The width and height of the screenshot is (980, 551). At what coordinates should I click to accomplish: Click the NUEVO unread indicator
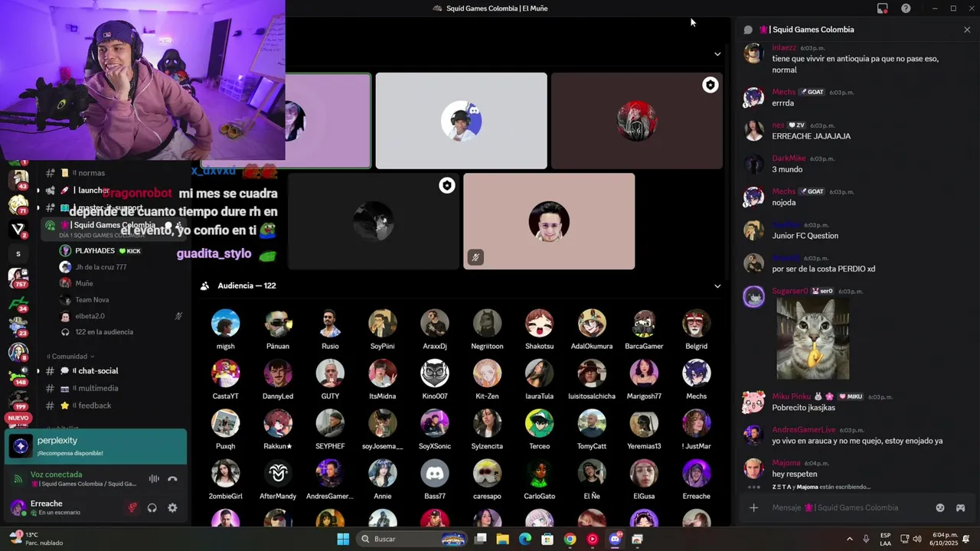click(x=18, y=419)
